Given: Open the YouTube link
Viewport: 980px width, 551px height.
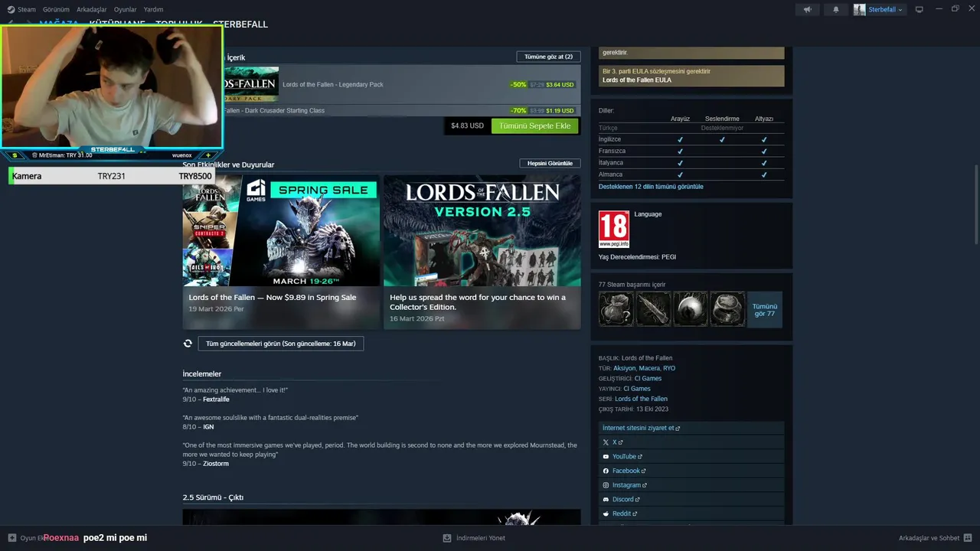Looking at the screenshot, I should 624,457.
